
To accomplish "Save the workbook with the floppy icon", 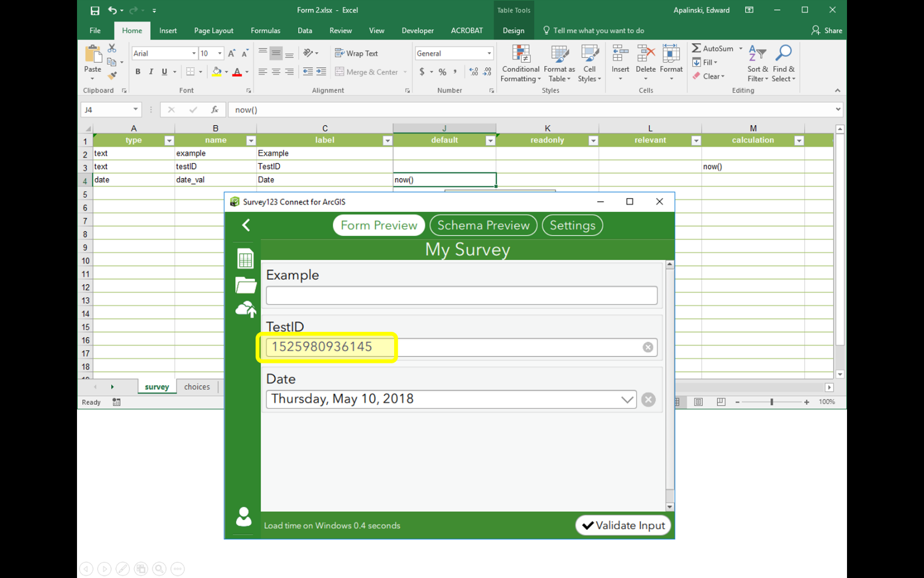I will (95, 10).
